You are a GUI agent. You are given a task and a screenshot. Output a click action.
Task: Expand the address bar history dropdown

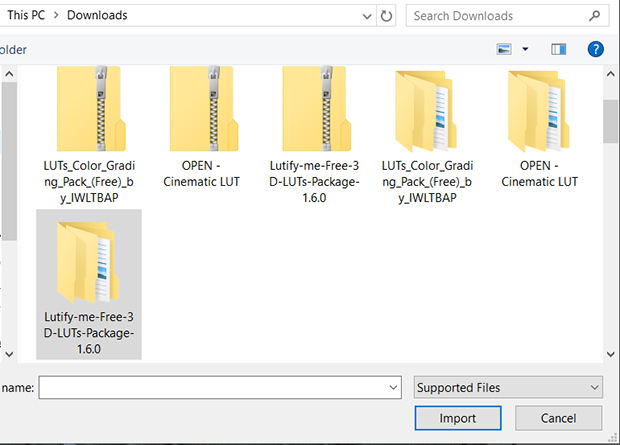click(367, 16)
